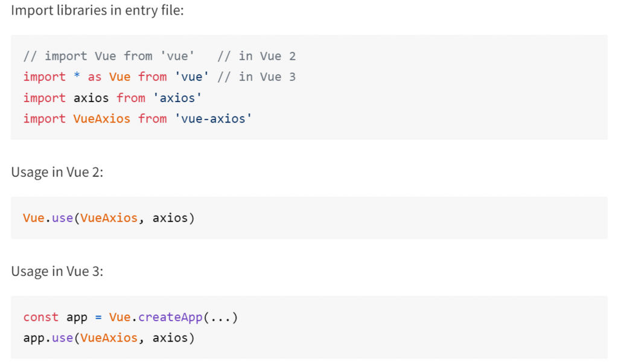The image size is (618, 364).
Task: Click the orange Vue in Vue.use(VueAxios, axios)
Action: point(34,217)
